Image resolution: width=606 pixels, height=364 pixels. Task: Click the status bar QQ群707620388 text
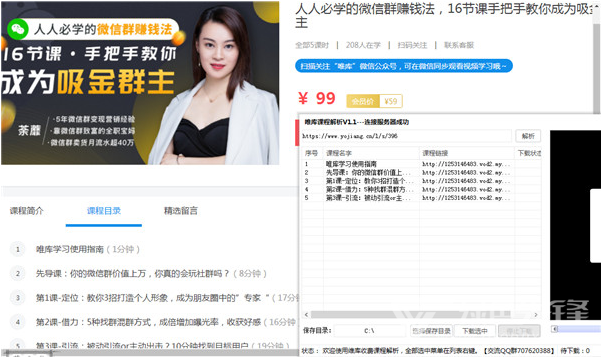(x=519, y=351)
